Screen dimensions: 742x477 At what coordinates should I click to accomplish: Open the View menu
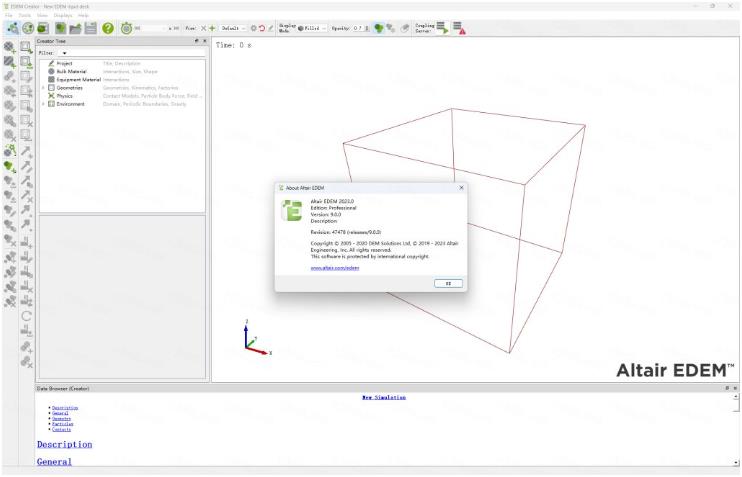point(42,16)
